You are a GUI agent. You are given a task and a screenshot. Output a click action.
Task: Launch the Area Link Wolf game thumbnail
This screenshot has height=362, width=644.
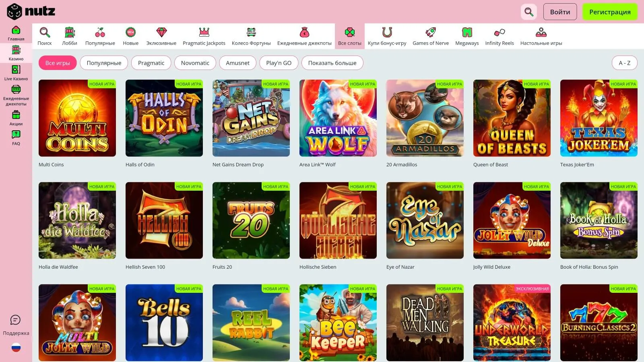pyautogui.click(x=338, y=118)
